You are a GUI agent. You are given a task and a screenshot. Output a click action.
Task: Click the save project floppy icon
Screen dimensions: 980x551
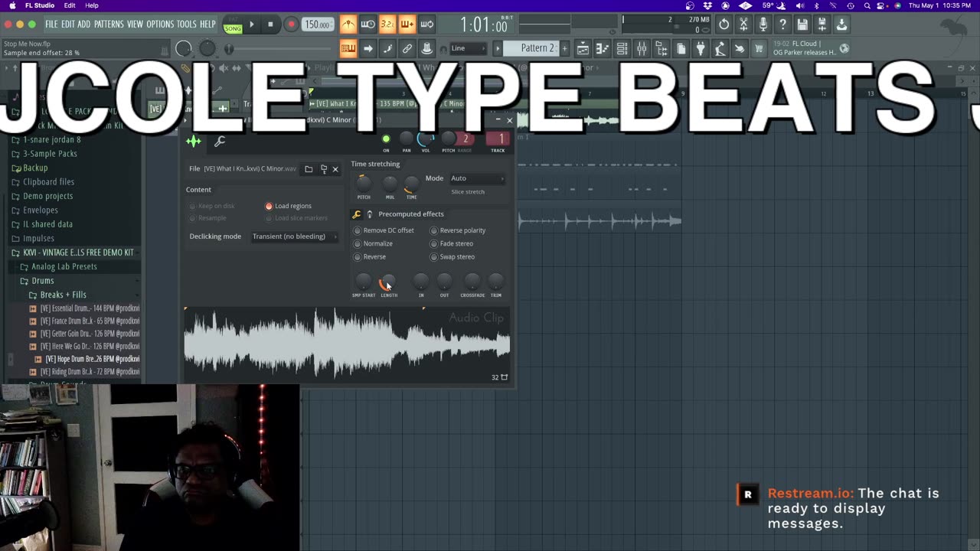point(802,24)
